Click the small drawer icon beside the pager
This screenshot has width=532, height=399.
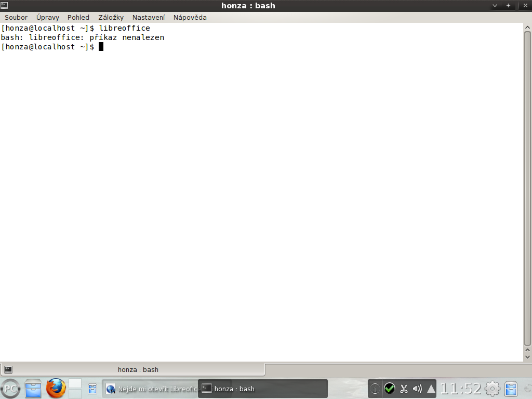click(92, 389)
